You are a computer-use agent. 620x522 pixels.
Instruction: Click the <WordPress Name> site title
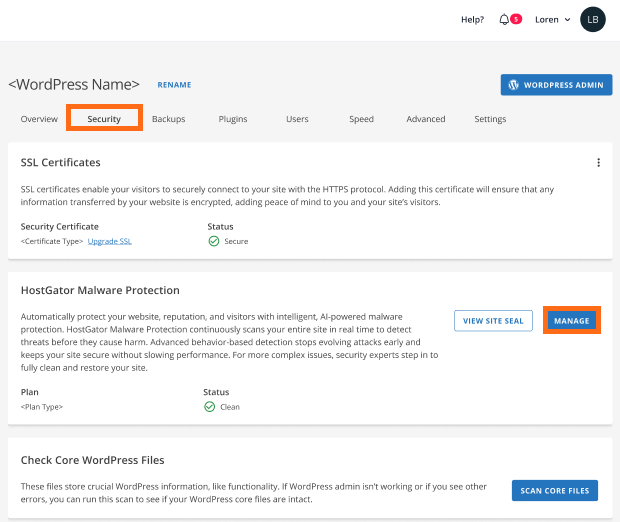(x=74, y=85)
